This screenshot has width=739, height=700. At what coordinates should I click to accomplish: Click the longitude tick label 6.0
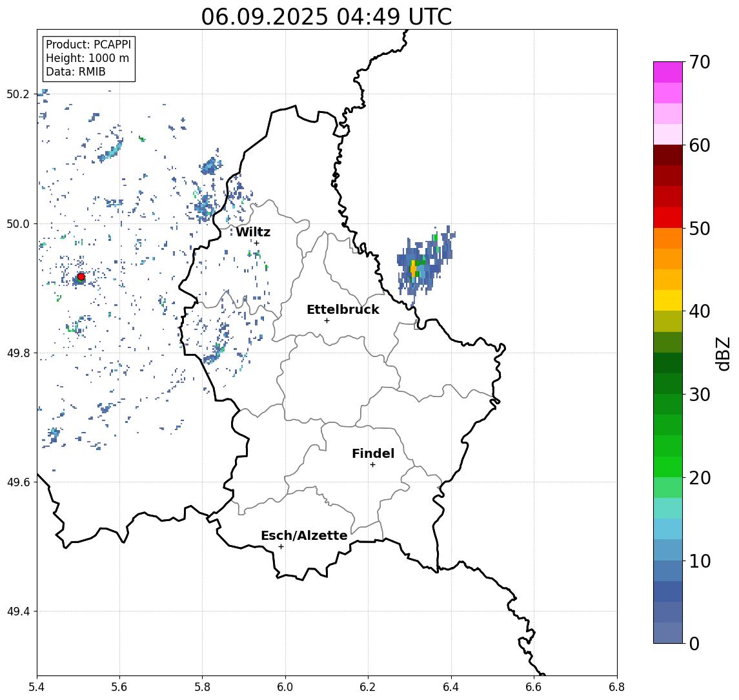click(285, 687)
